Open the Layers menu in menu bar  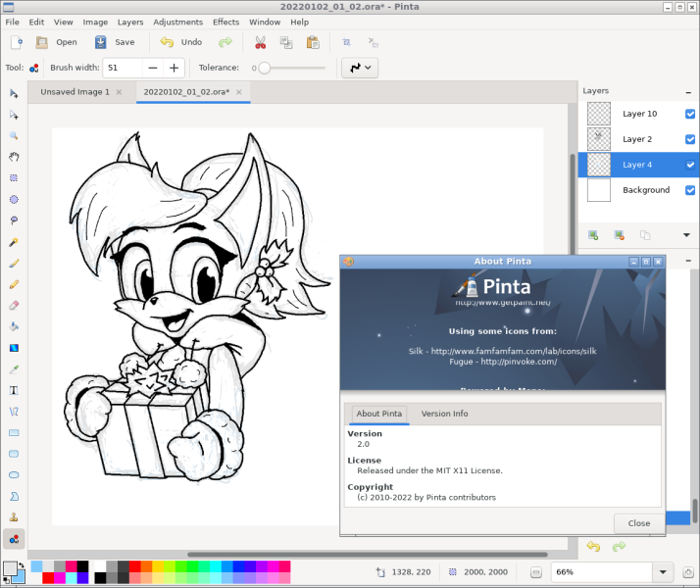click(x=130, y=22)
